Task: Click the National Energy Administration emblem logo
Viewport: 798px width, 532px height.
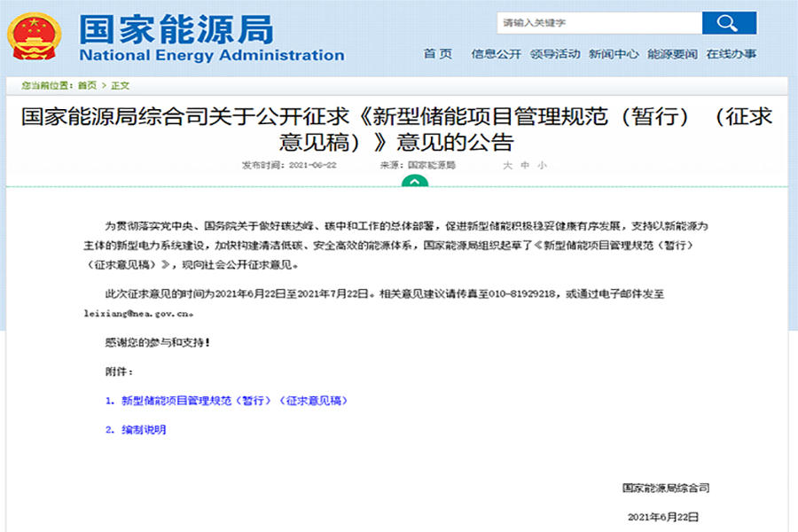Action: click(x=34, y=36)
